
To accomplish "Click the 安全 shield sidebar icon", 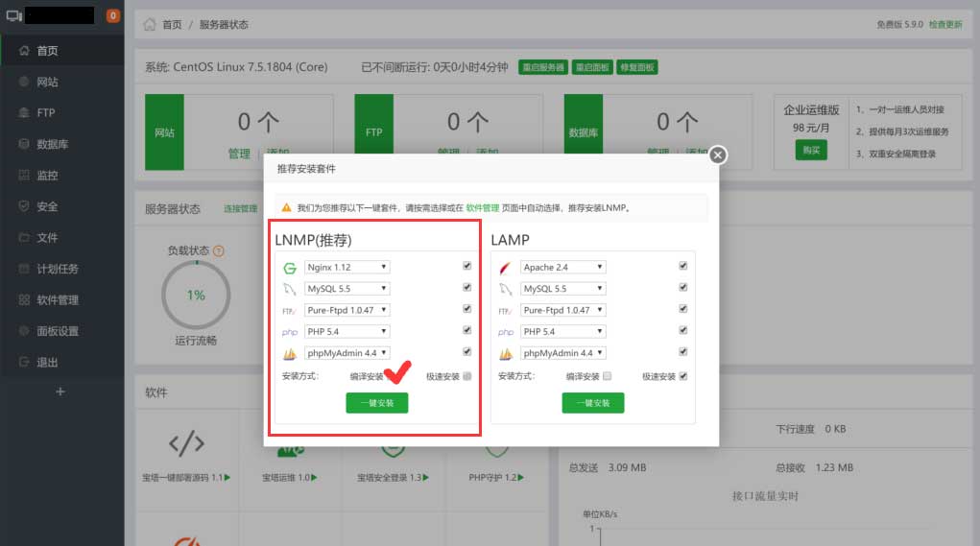I will tap(24, 206).
